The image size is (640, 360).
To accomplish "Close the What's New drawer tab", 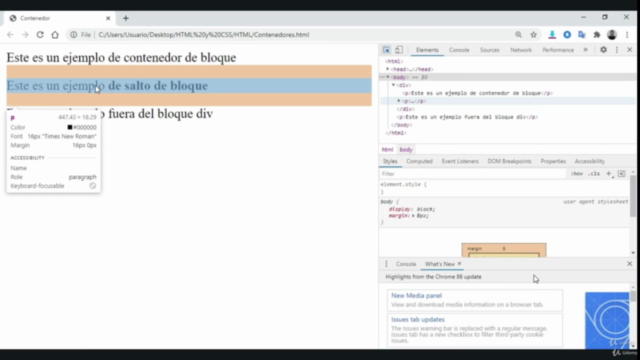I will [x=459, y=264].
